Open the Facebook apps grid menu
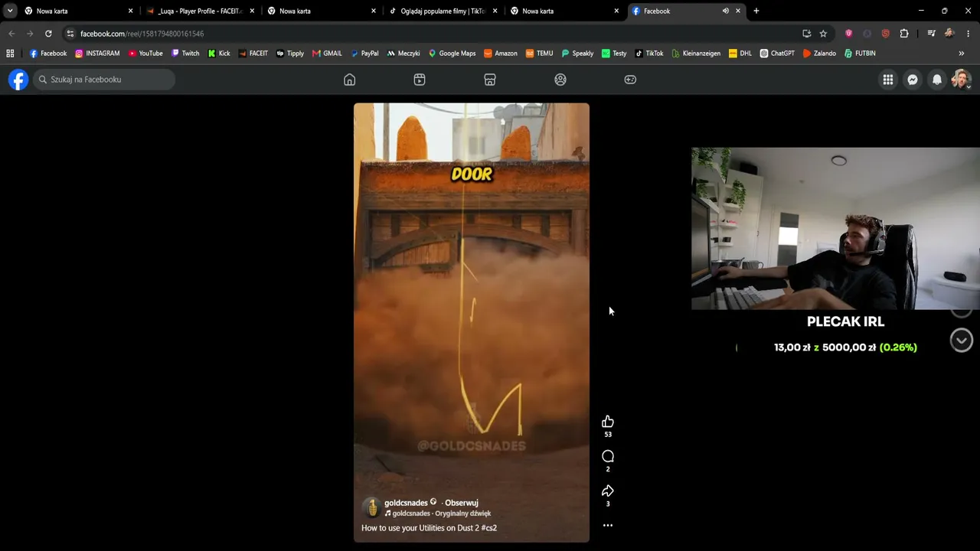 (x=888, y=80)
